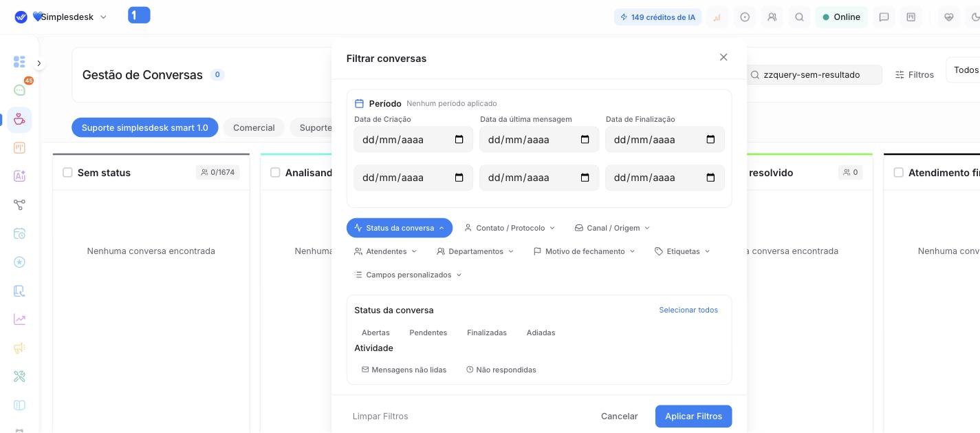Image resolution: width=980 pixels, height=433 pixels.
Task: Click the kanban icon beside chat bubble in header
Action: pos(911,17)
